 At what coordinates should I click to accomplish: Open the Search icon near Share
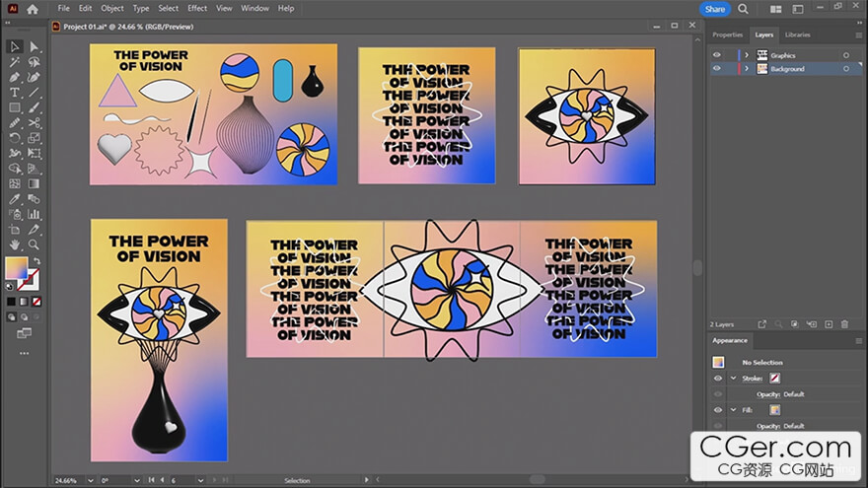(743, 9)
